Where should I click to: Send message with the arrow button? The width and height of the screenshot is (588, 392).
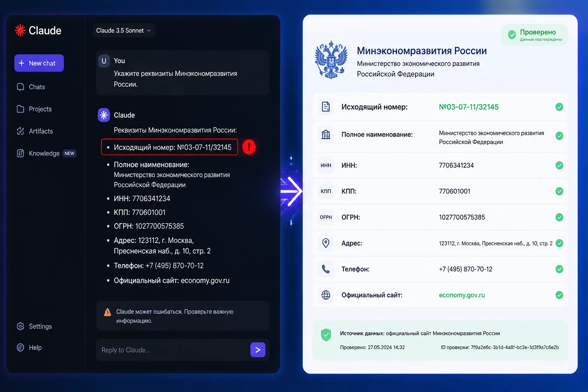[x=258, y=350]
